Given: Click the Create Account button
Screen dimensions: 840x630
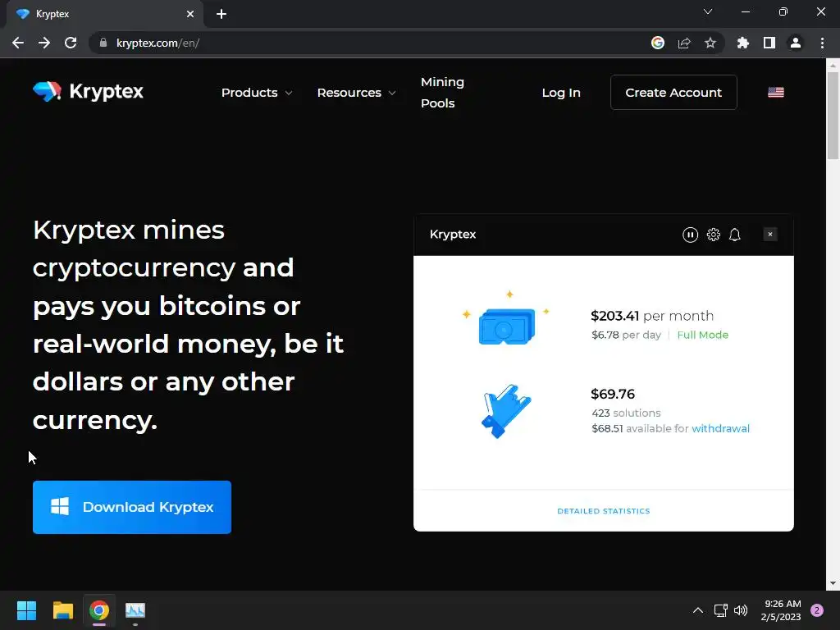Looking at the screenshot, I should pyautogui.click(x=673, y=93).
